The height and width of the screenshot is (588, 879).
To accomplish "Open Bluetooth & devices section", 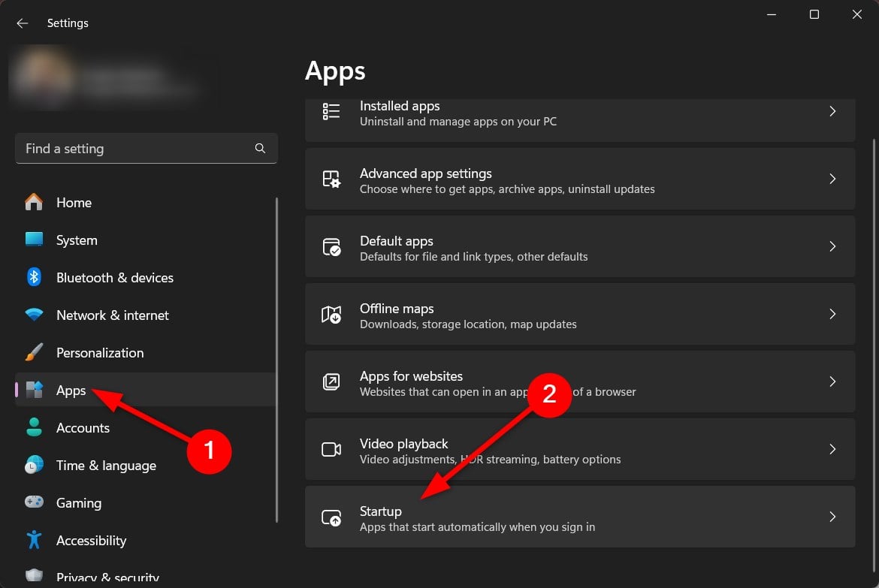I will pyautogui.click(x=145, y=277).
